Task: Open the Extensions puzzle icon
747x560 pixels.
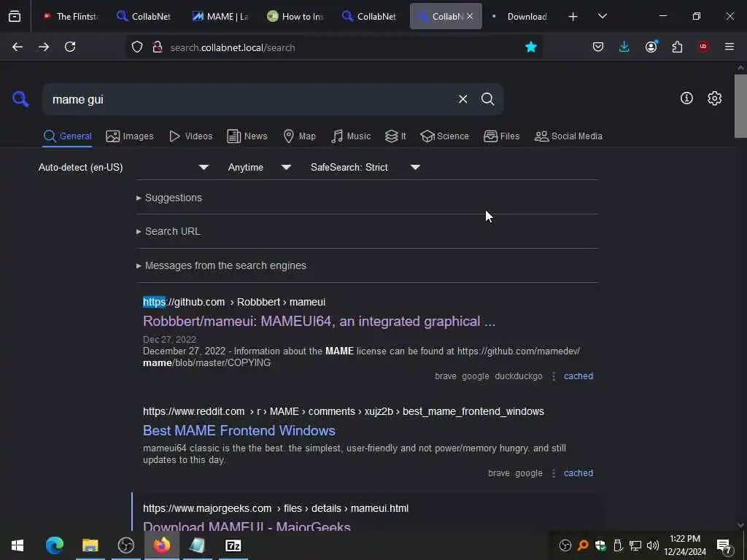Action: tap(677, 47)
